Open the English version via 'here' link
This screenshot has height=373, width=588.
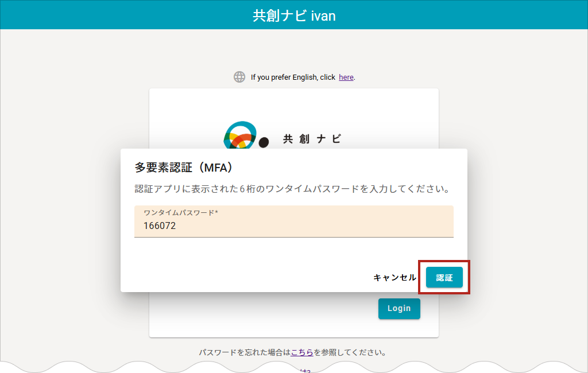click(x=346, y=77)
